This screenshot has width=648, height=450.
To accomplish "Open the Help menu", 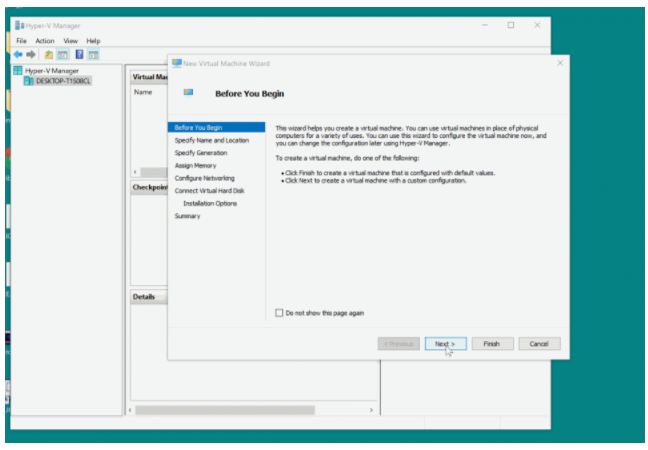I will (93, 41).
